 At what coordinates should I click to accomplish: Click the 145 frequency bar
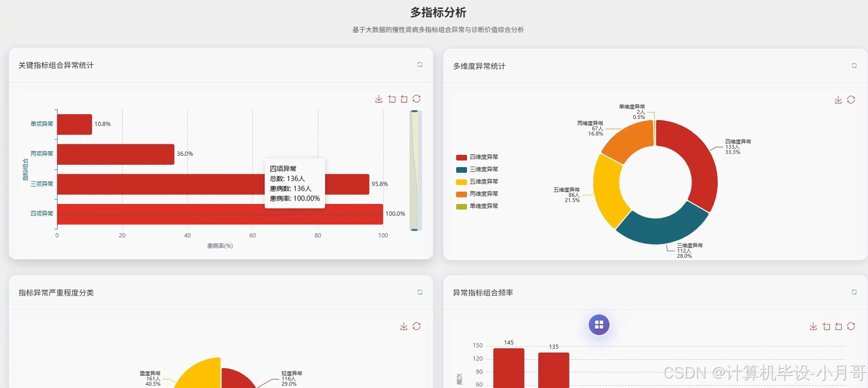[509, 368]
